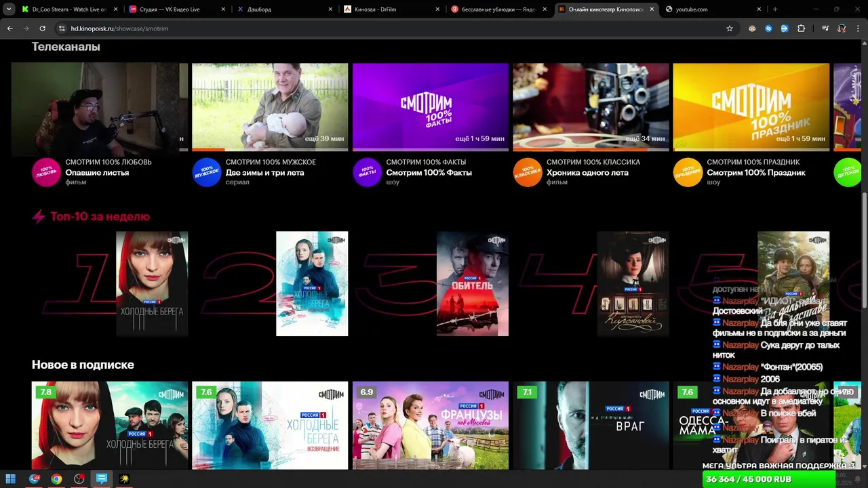Switch to the Дашборд tab
The image size is (868, 488).
tap(284, 9)
